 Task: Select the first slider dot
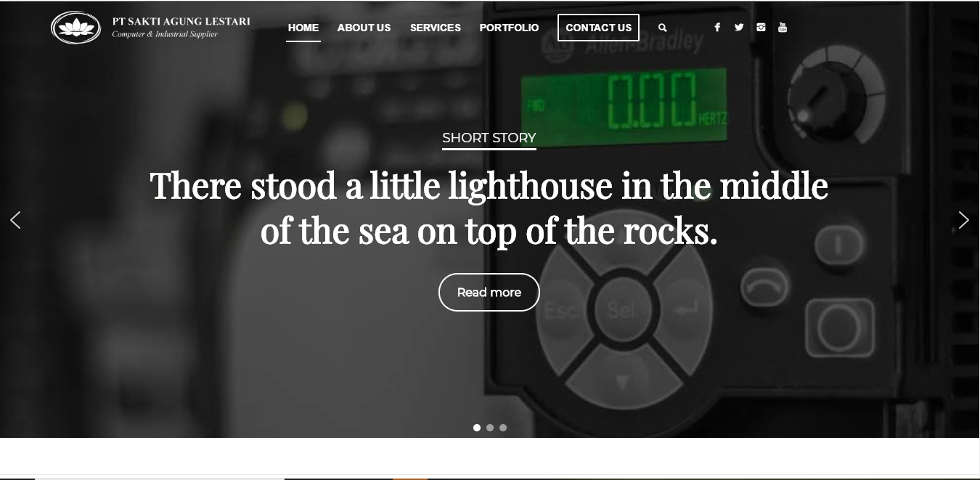[477, 428]
